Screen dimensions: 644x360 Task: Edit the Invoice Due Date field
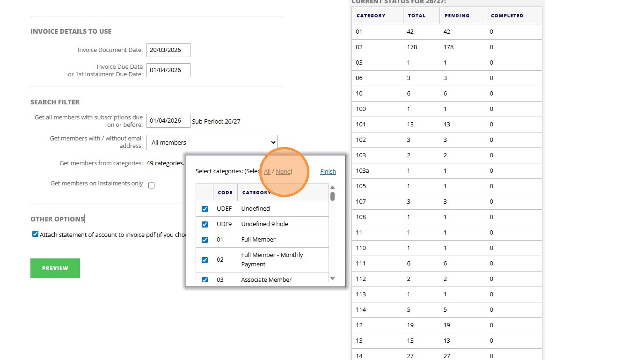point(168,70)
